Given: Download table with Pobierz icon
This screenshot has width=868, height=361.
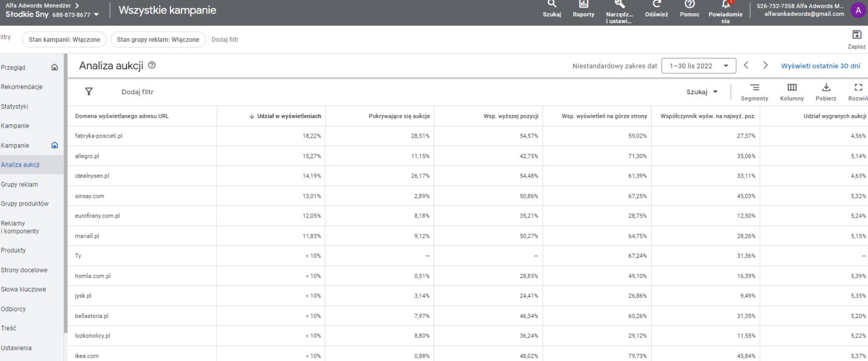Looking at the screenshot, I should [x=826, y=88].
